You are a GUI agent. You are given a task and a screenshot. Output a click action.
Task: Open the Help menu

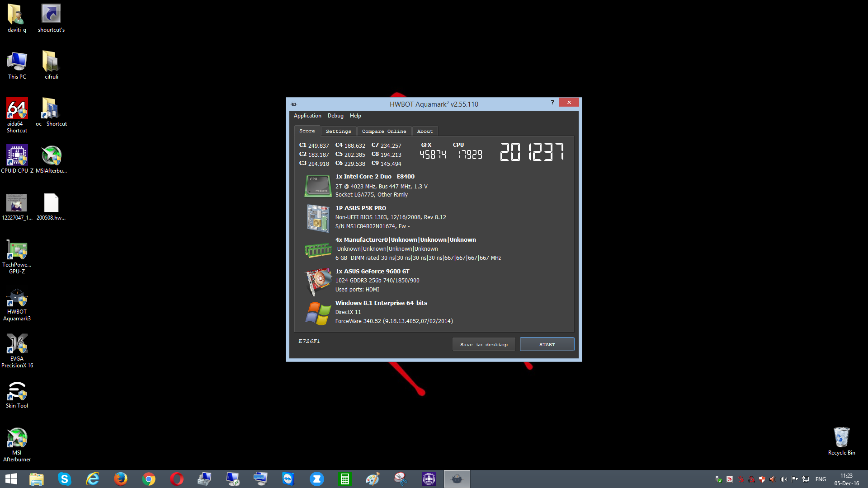(355, 116)
